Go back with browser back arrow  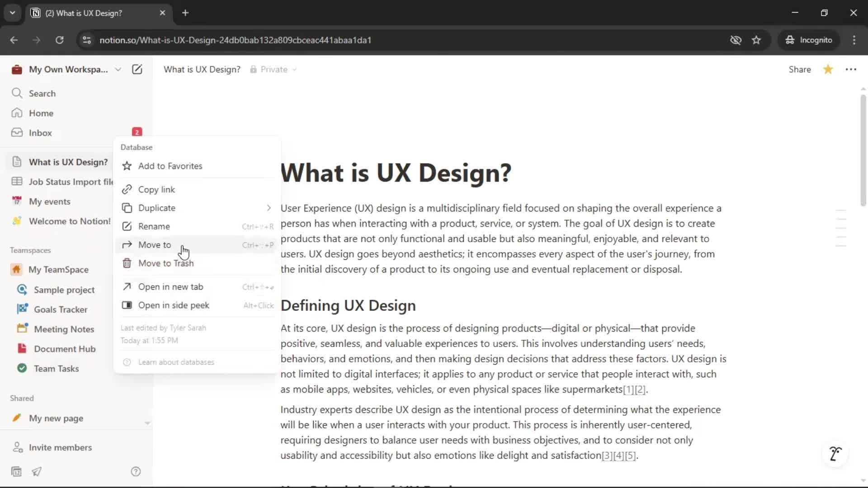(x=14, y=40)
